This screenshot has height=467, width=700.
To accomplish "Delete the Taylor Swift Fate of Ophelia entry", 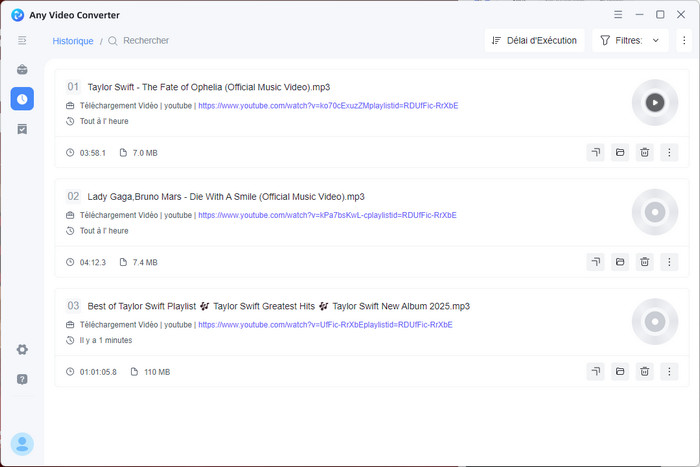I will pyautogui.click(x=645, y=152).
